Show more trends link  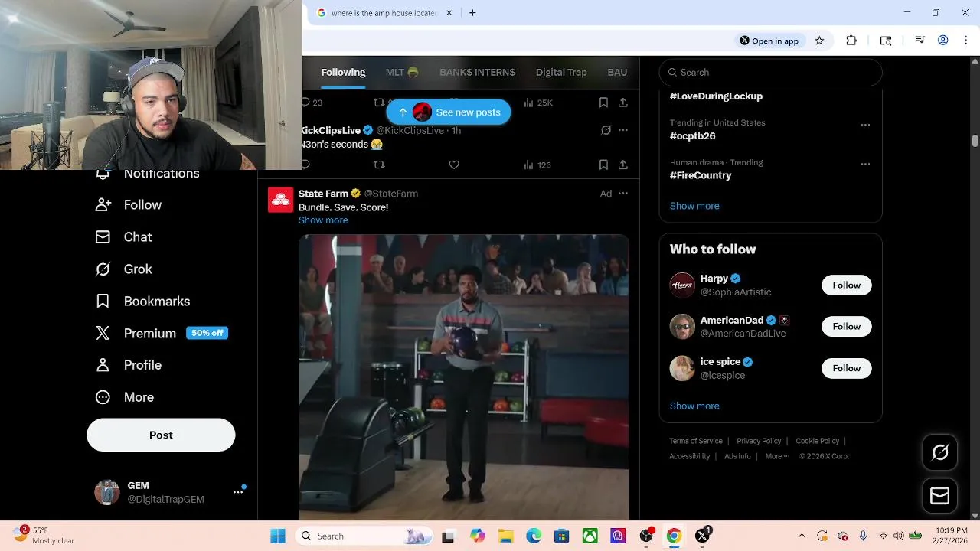click(x=694, y=206)
